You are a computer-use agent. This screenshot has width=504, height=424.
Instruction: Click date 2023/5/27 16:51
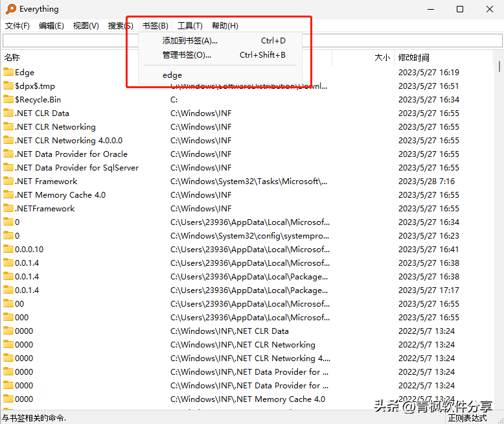point(429,86)
